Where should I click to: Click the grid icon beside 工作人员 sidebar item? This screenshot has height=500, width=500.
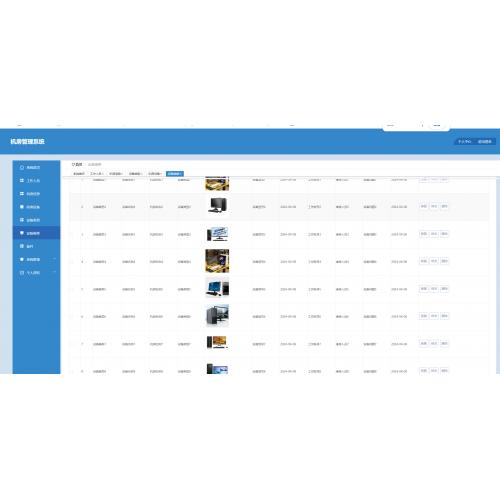pyautogui.click(x=22, y=180)
